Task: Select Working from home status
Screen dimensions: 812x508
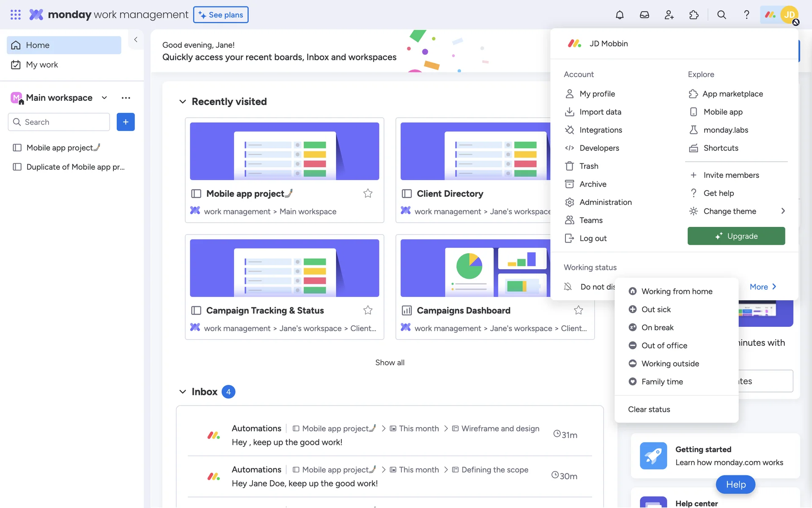Action: click(x=676, y=291)
